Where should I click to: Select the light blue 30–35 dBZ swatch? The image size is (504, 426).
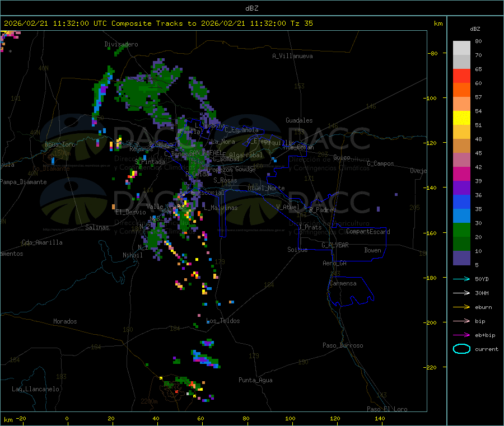[461, 216]
